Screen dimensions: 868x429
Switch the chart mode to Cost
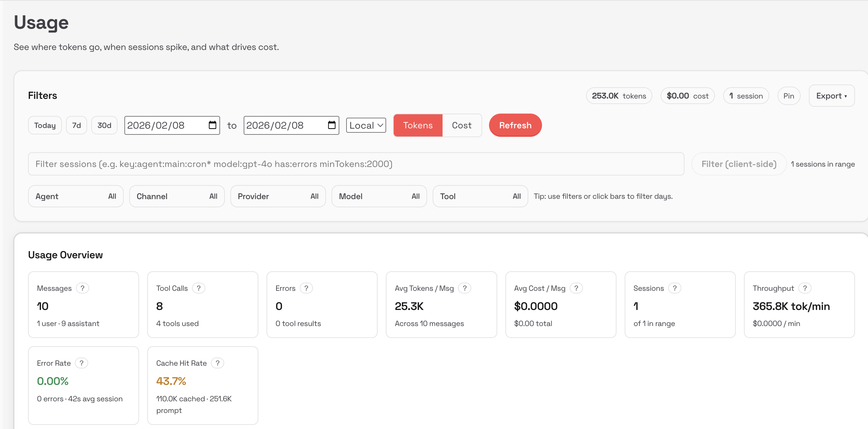coord(462,125)
